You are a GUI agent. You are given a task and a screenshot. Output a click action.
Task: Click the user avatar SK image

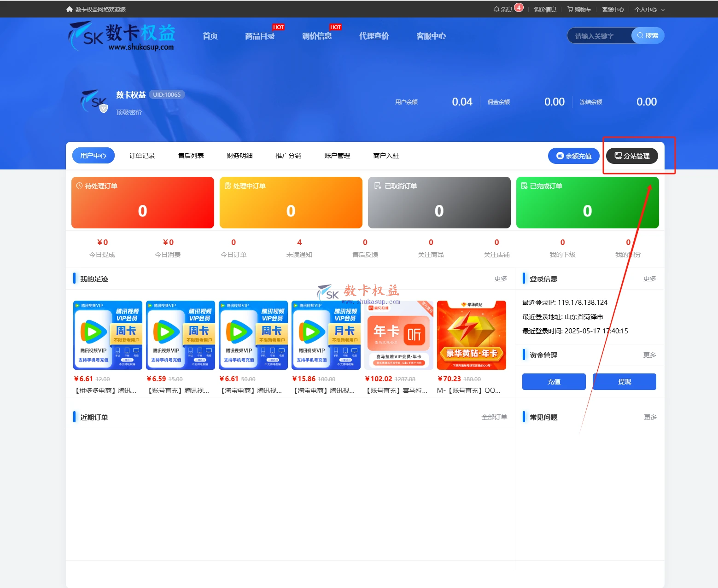pyautogui.click(x=94, y=101)
